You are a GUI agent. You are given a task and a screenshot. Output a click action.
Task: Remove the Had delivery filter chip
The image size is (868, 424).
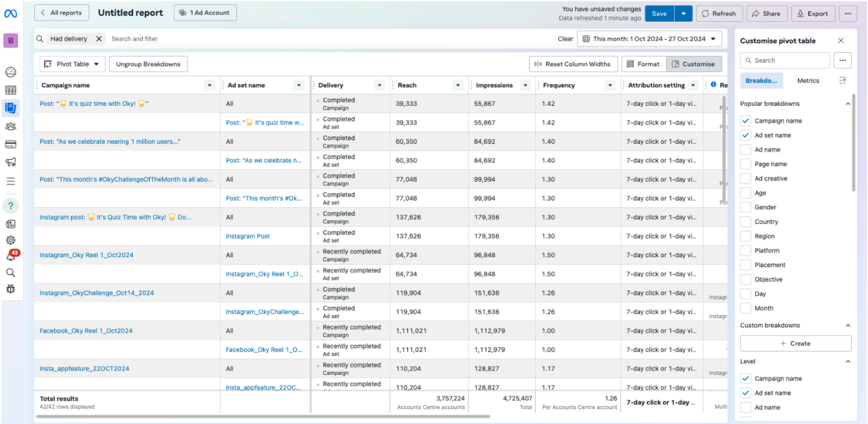pos(98,39)
